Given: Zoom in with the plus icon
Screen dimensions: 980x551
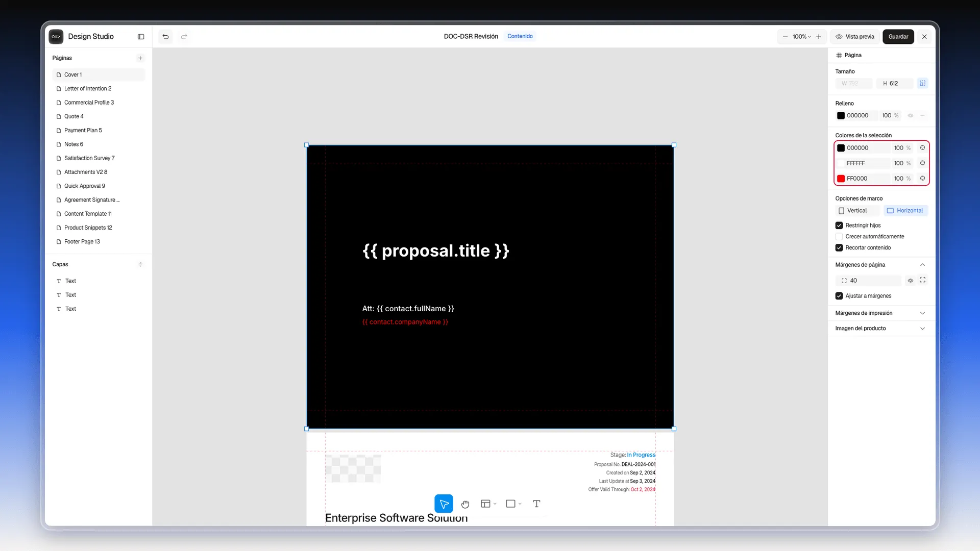Looking at the screenshot, I should click(819, 37).
